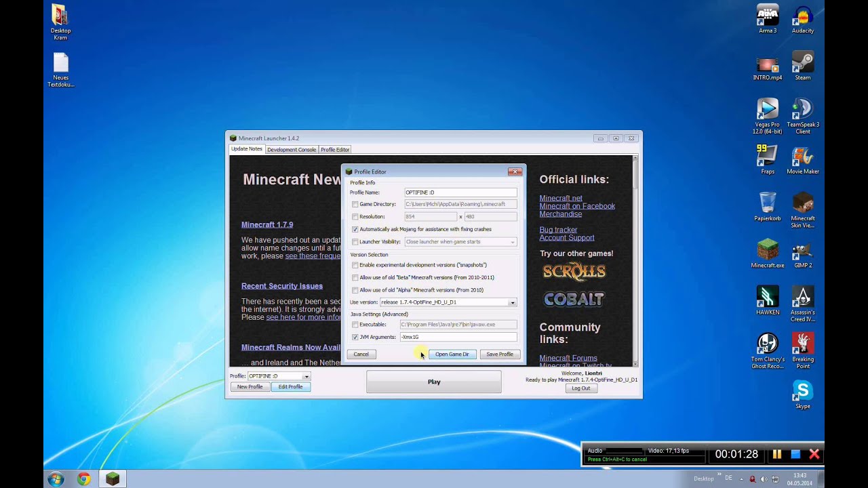Open Google Chrome from the taskbar
The height and width of the screenshot is (488, 868).
pos(83,479)
